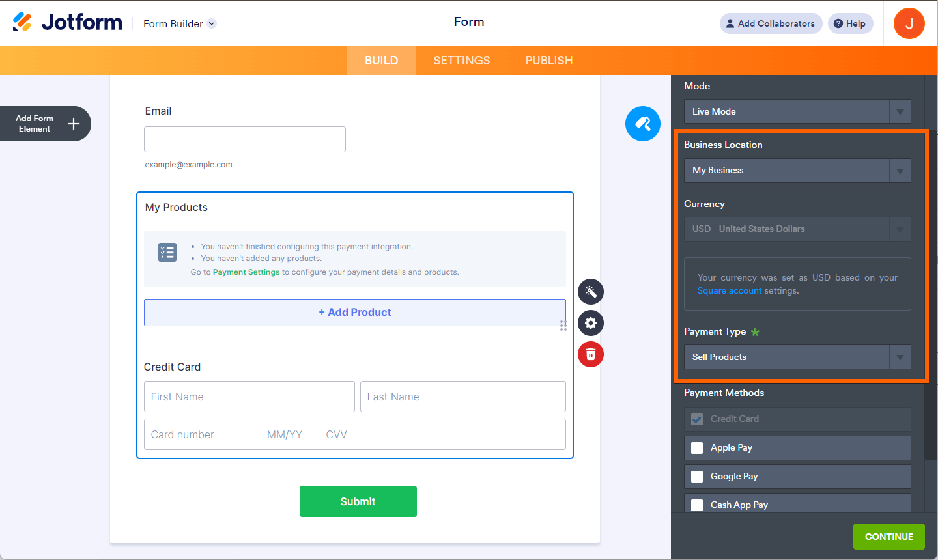This screenshot has width=938, height=560.
Task: Switch to the PUBLISH tab
Action: point(549,61)
